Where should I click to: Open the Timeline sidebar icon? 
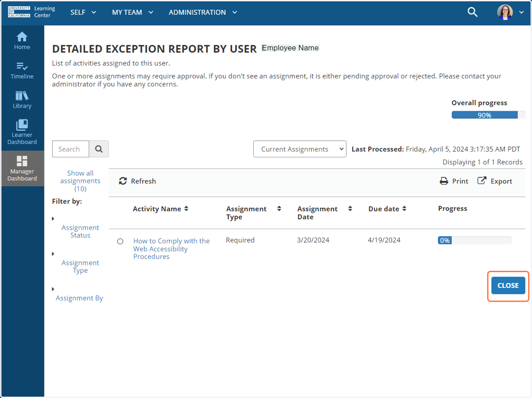22,70
